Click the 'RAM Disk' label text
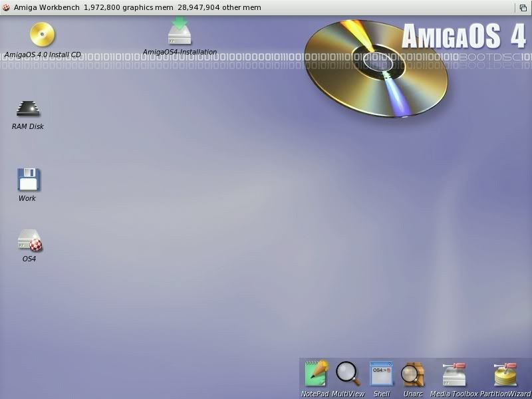The image size is (532, 399). [x=28, y=126]
